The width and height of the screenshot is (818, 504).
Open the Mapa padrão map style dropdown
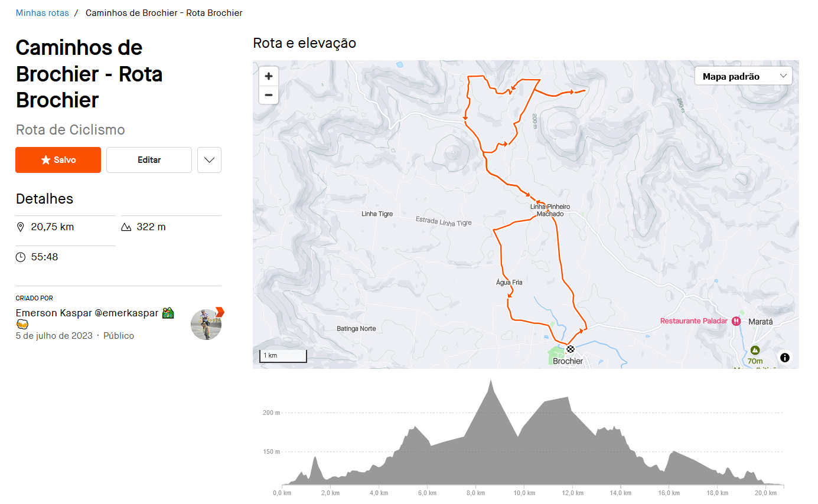(x=743, y=76)
